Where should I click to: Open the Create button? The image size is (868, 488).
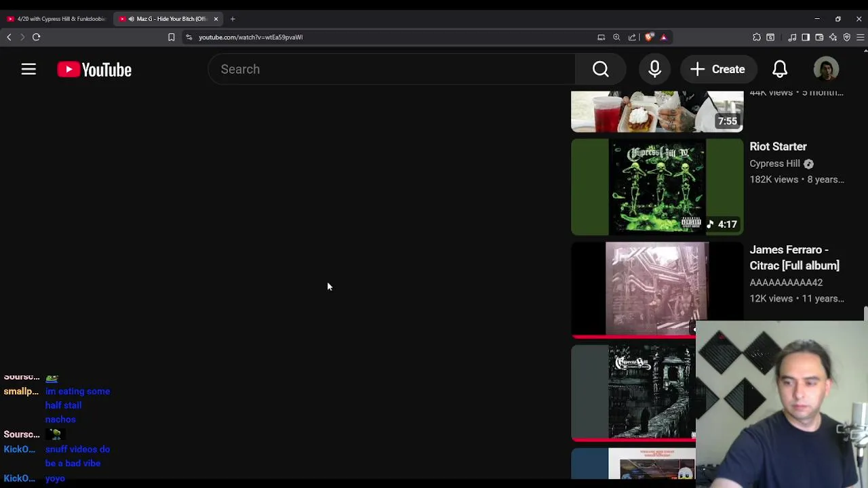point(717,69)
